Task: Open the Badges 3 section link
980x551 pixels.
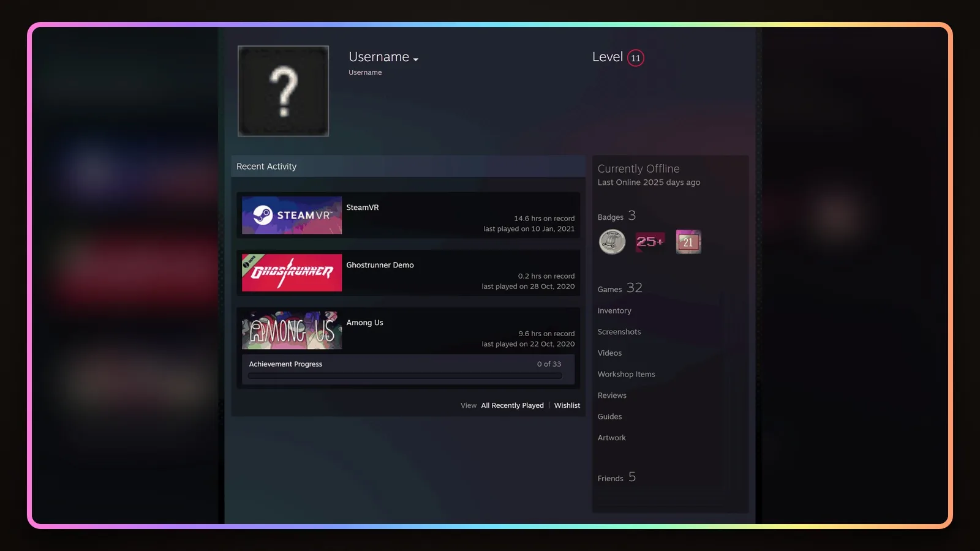Action: pos(617,216)
